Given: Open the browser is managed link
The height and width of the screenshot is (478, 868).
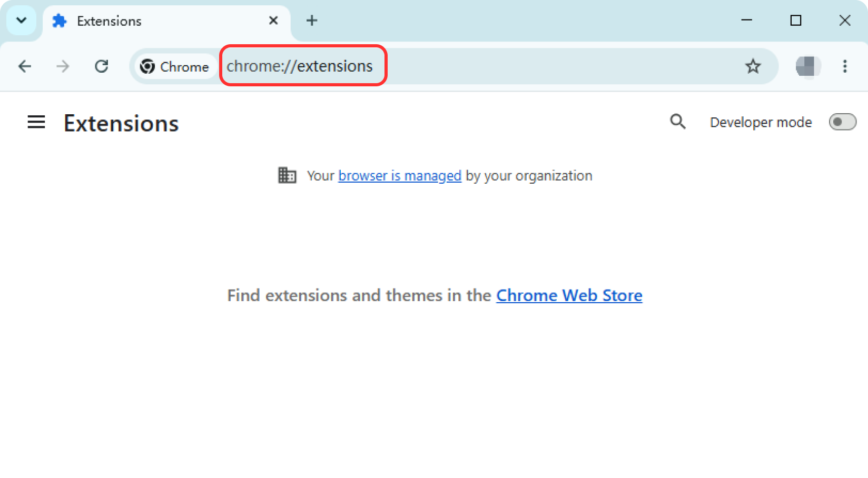Looking at the screenshot, I should coord(400,175).
